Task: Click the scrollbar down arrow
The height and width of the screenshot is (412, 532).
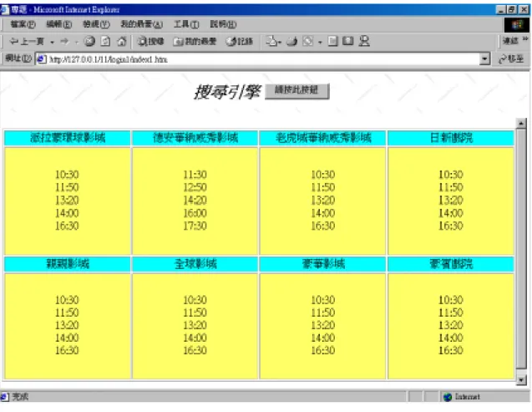Action: pos(521,379)
